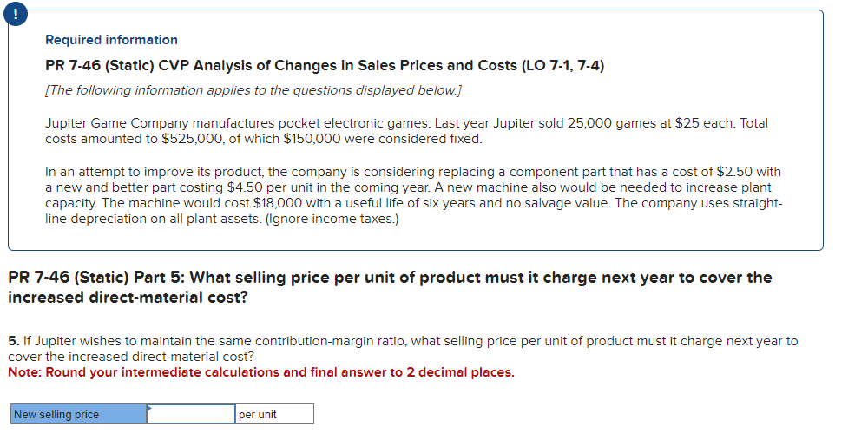868x433 pixels.
Task: Click the italic 'following information applies' note
Action: [x=253, y=90]
